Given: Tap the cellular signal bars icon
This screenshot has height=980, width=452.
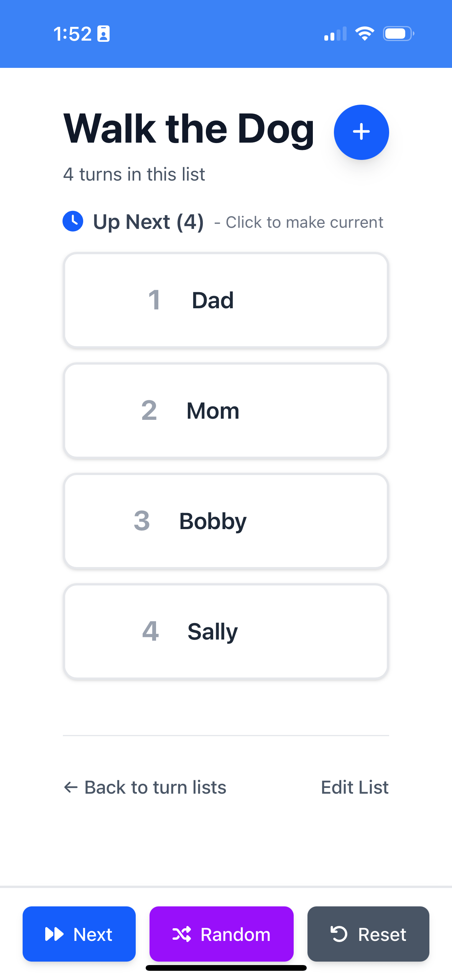Looking at the screenshot, I should [x=335, y=34].
